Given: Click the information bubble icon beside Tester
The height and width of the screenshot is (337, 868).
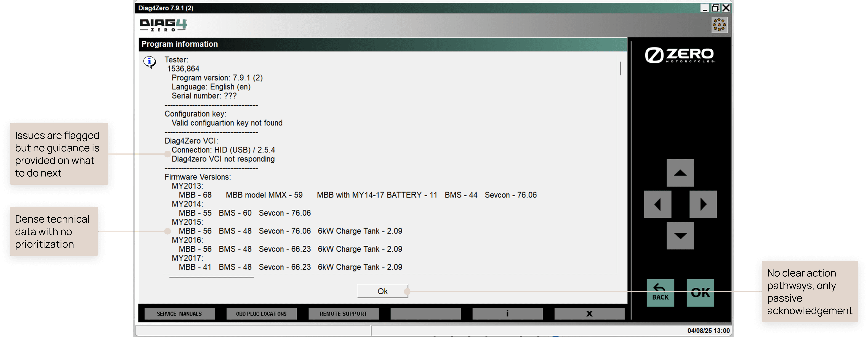Looking at the screenshot, I should (x=149, y=62).
